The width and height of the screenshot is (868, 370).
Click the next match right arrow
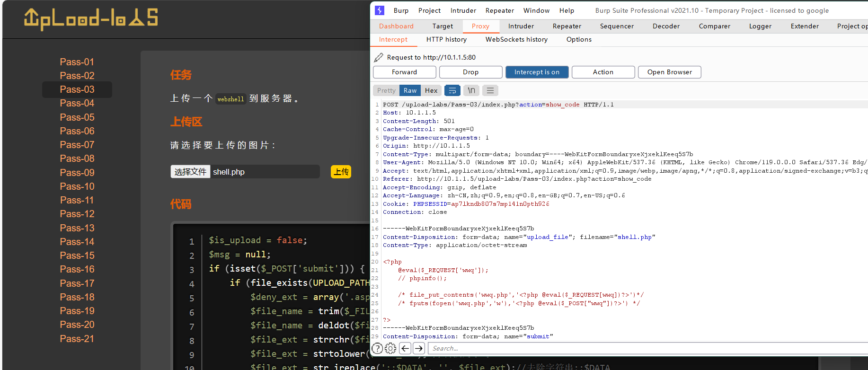coord(419,349)
